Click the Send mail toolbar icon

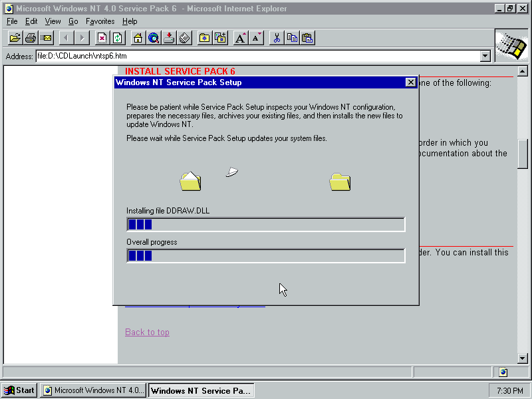pyautogui.click(x=45, y=38)
